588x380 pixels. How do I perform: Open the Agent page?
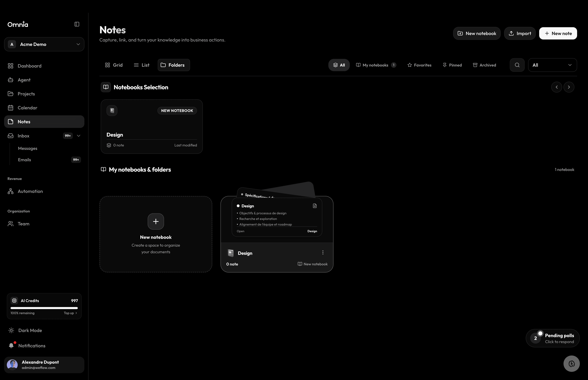tap(44, 80)
